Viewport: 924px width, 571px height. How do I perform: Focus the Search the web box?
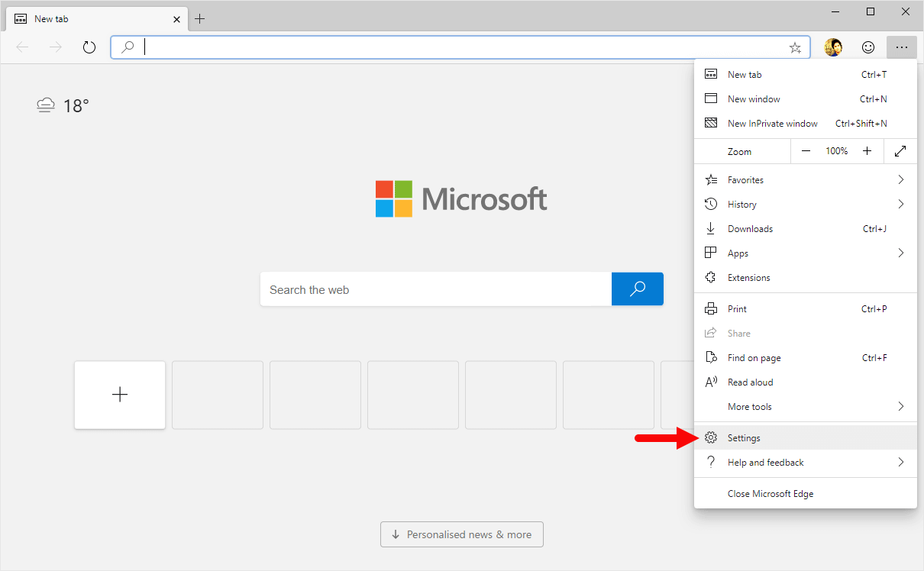436,289
